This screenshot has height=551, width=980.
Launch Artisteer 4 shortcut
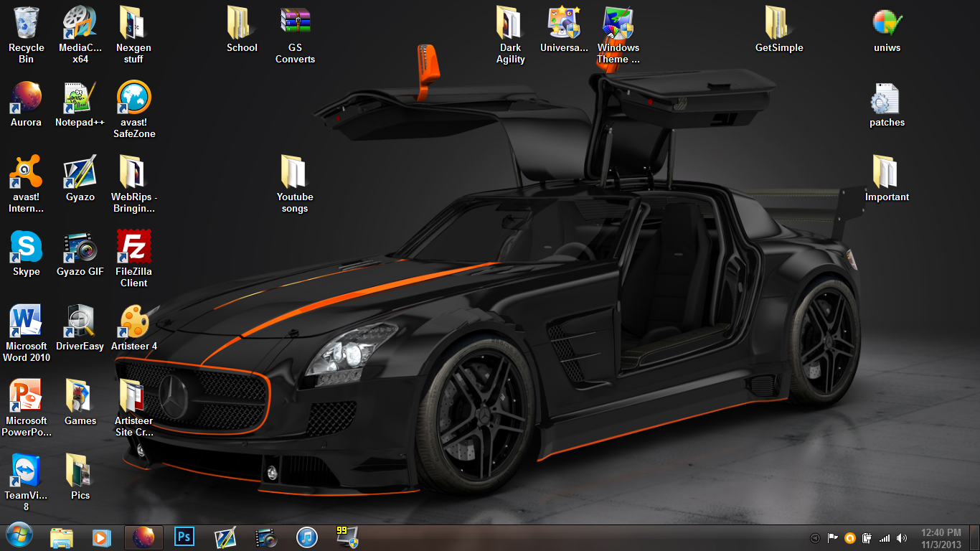click(133, 327)
